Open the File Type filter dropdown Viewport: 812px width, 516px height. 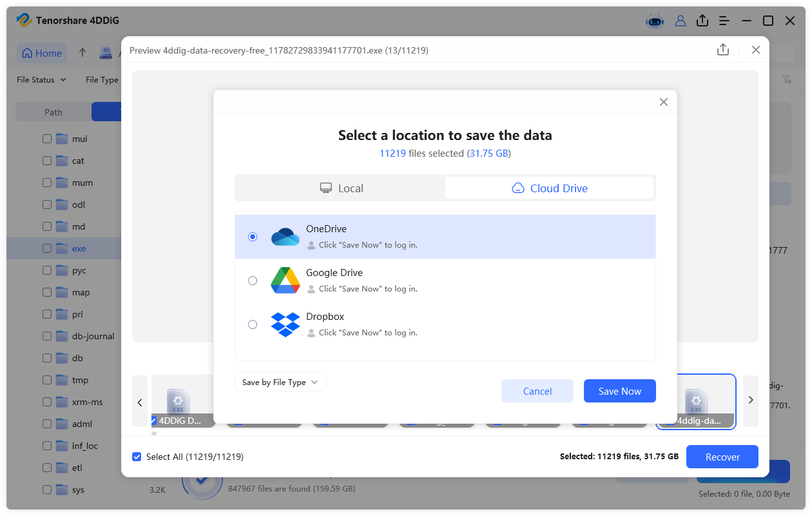coord(102,80)
